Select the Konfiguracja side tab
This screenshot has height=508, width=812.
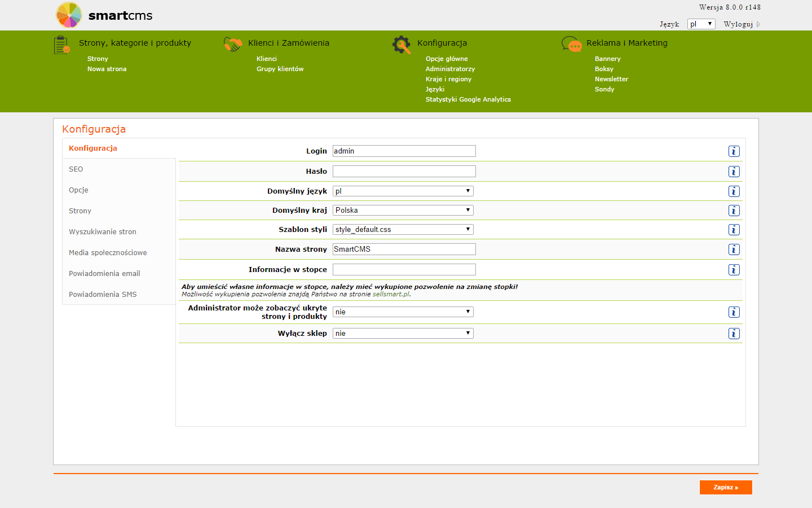pyautogui.click(x=119, y=148)
